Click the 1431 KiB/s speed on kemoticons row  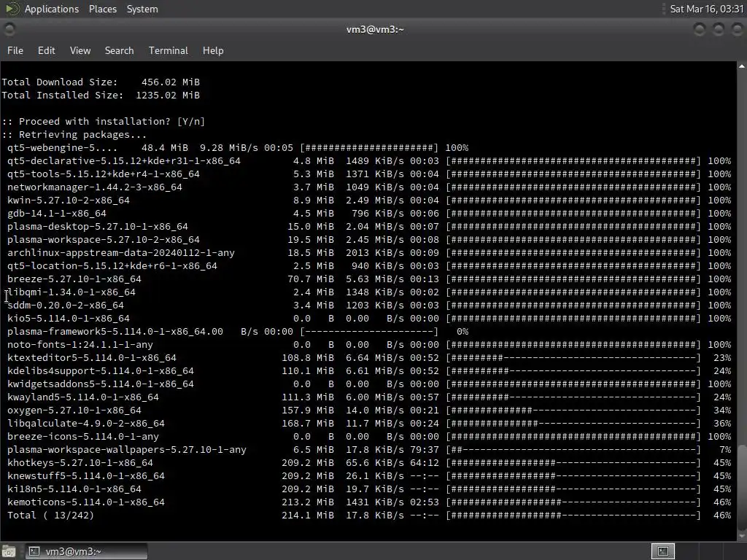(x=375, y=502)
